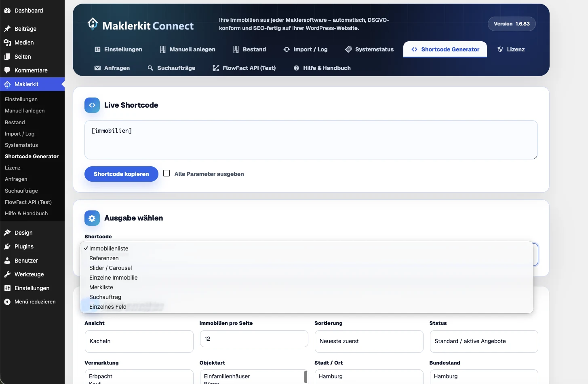Click the Shortcode kopieren button
Viewport: 588px width, 384px height.
[x=121, y=174]
